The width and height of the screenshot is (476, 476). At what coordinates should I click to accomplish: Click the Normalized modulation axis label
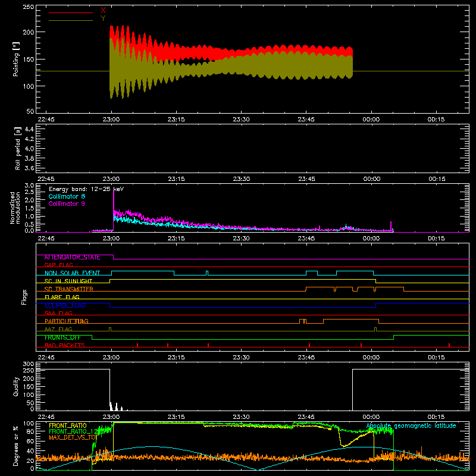click(x=15, y=208)
